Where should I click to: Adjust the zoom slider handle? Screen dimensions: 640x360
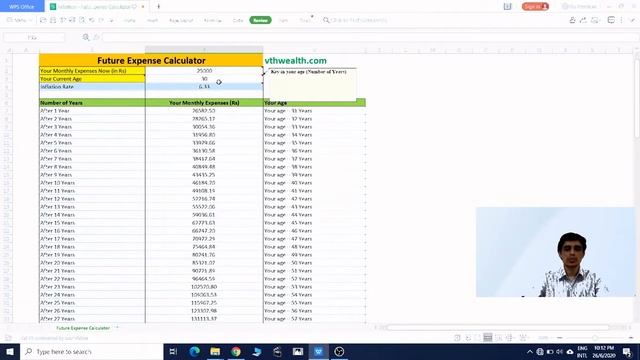[595, 338]
